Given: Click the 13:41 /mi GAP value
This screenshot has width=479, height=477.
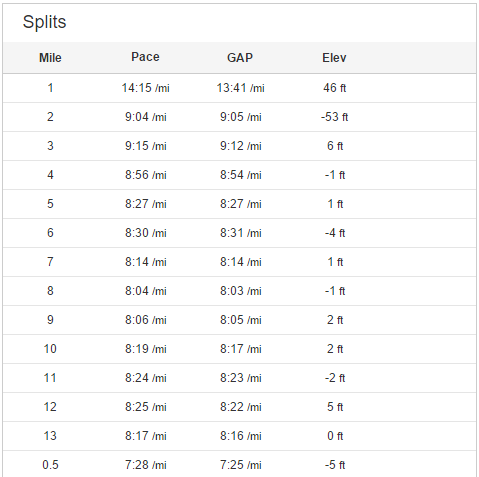Looking at the screenshot, I should (x=240, y=88).
